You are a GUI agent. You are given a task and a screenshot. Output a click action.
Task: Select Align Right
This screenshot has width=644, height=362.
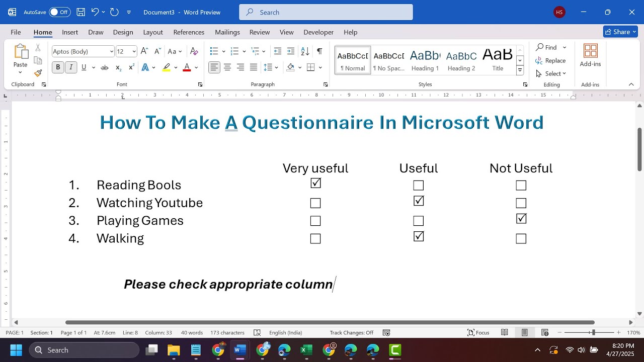click(x=240, y=67)
